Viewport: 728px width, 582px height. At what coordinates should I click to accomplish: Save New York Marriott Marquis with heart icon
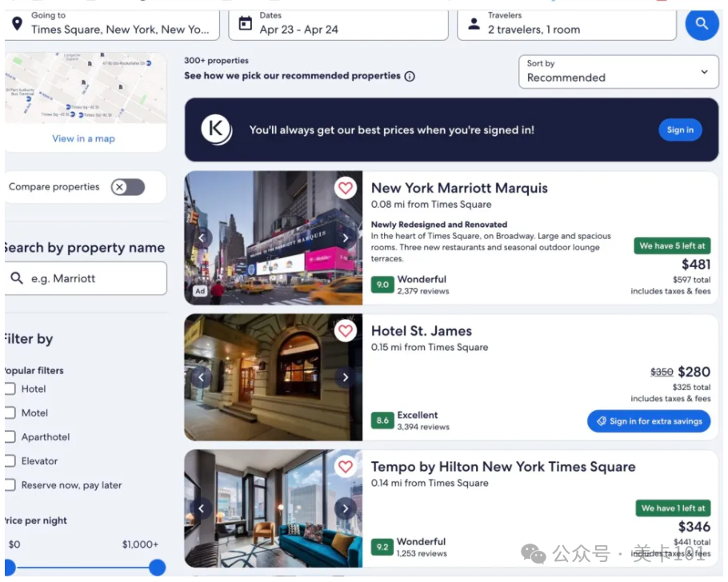(345, 188)
